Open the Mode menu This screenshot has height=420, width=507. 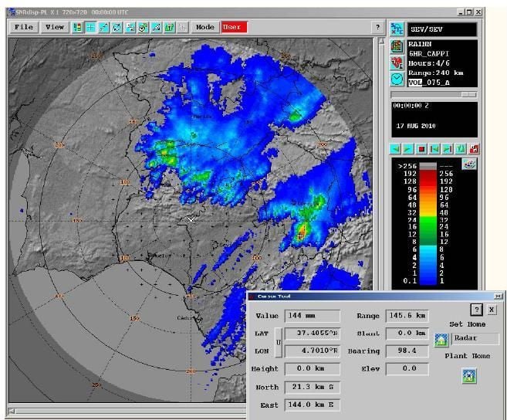205,27
